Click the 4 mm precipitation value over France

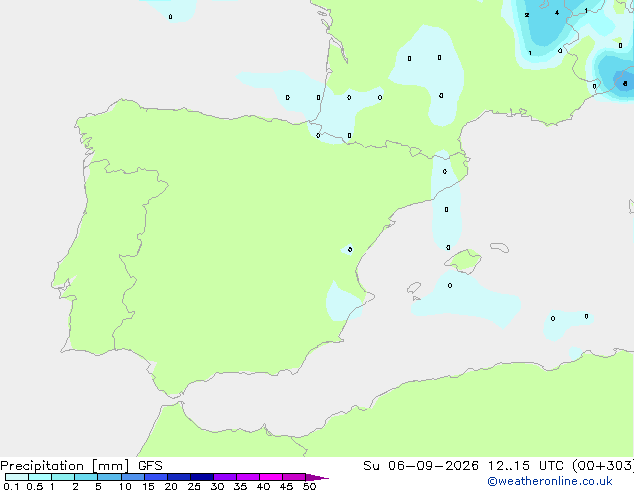point(557,13)
